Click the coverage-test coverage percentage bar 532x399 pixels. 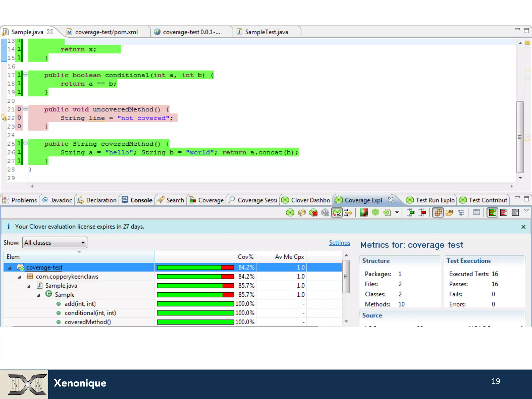point(195,268)
